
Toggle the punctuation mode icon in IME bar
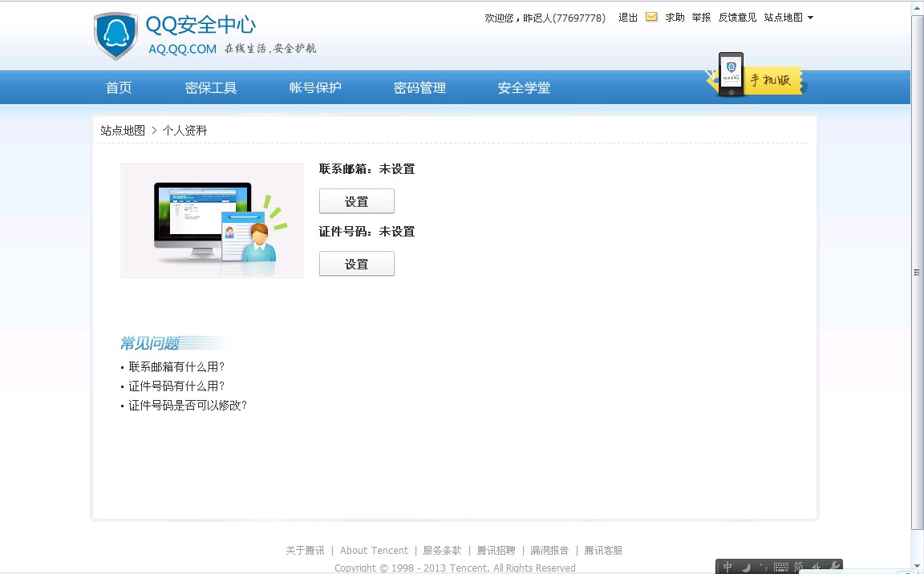[x=764, y=568]
